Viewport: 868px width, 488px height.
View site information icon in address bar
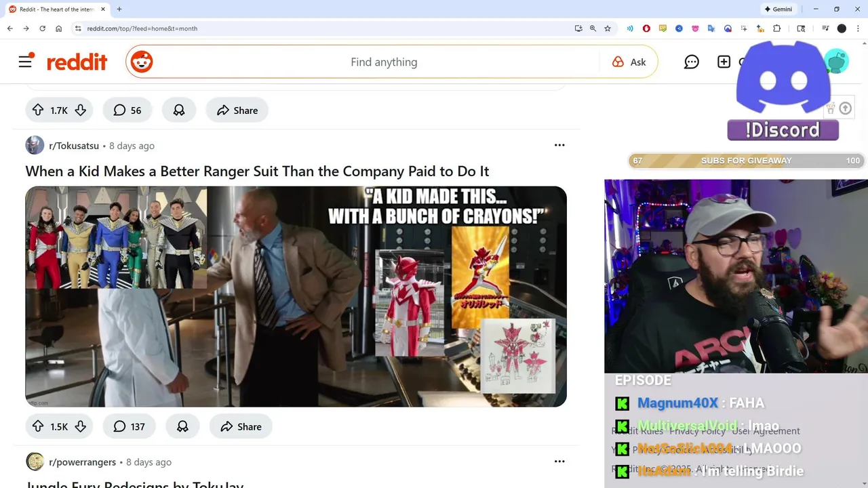78,28
